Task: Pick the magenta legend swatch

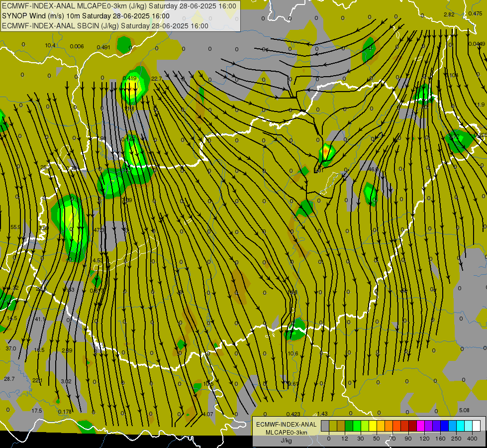Action: pos(420,426)
